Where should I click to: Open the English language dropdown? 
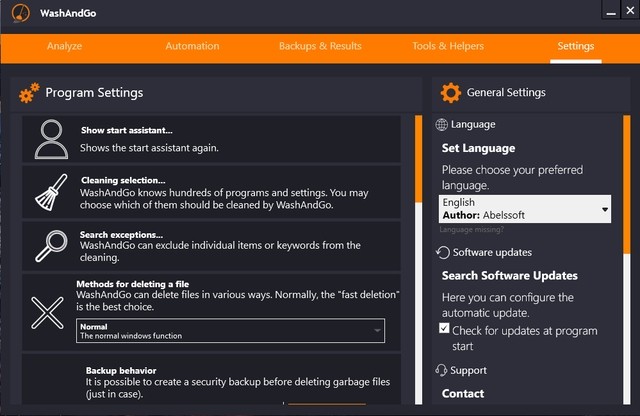525,209
